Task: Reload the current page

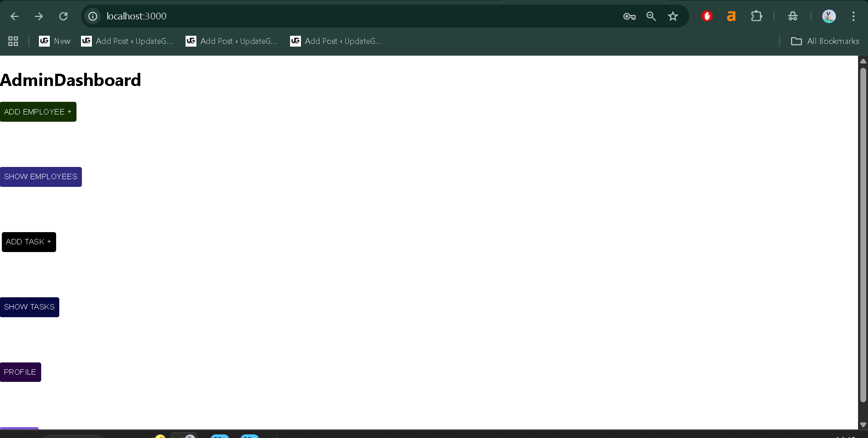Action: (x=63, y=16)
